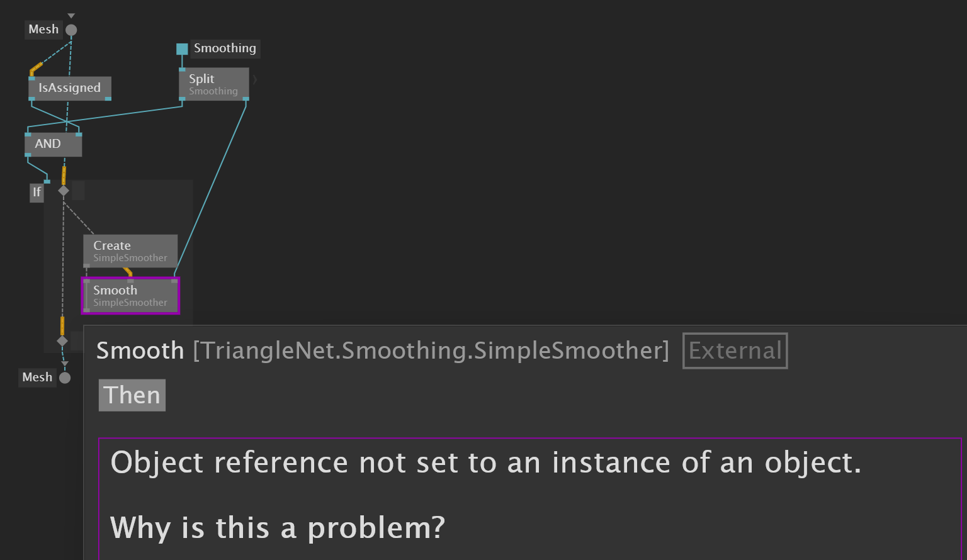Open the small arrow above Mesh pin
The image size is (967, 560).
tap(71, 16)
